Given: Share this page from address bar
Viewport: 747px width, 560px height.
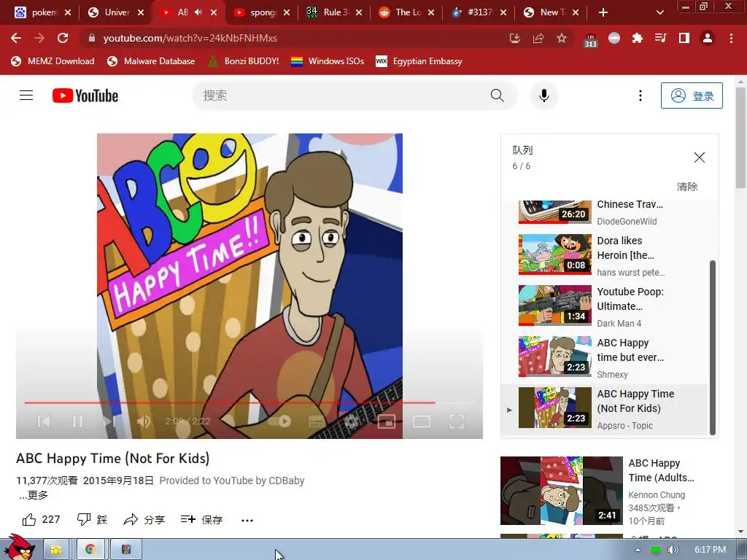Looking at the screenshot, I should pos(538,38).
